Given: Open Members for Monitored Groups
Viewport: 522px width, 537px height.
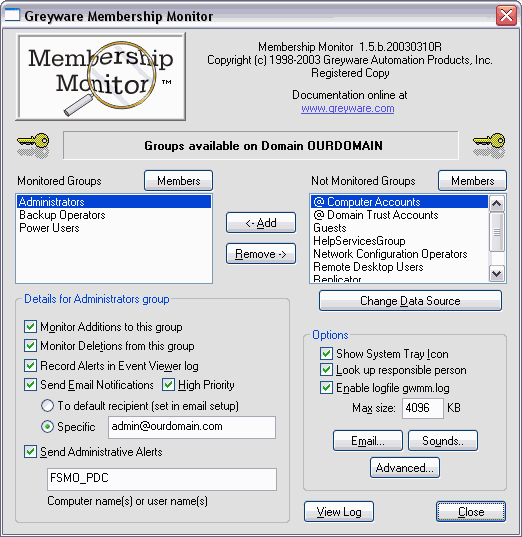Looking at the screenshot, I should click(x=178, y=180).
